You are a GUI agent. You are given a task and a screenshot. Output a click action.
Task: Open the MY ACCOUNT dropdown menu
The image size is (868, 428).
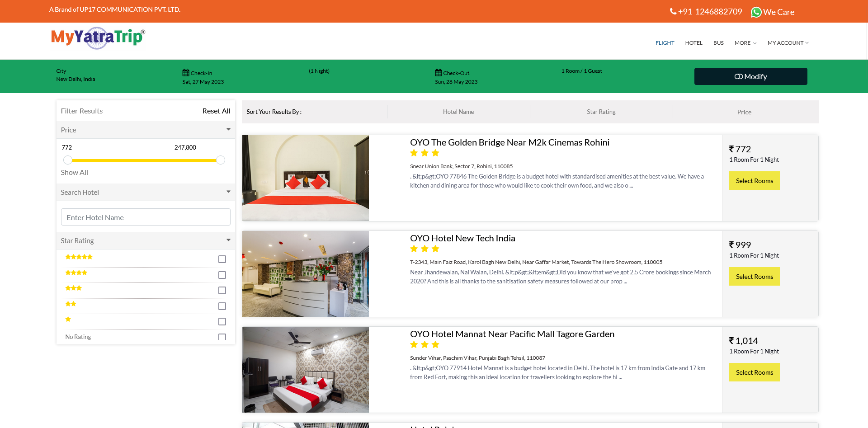[x=788, y=43]
